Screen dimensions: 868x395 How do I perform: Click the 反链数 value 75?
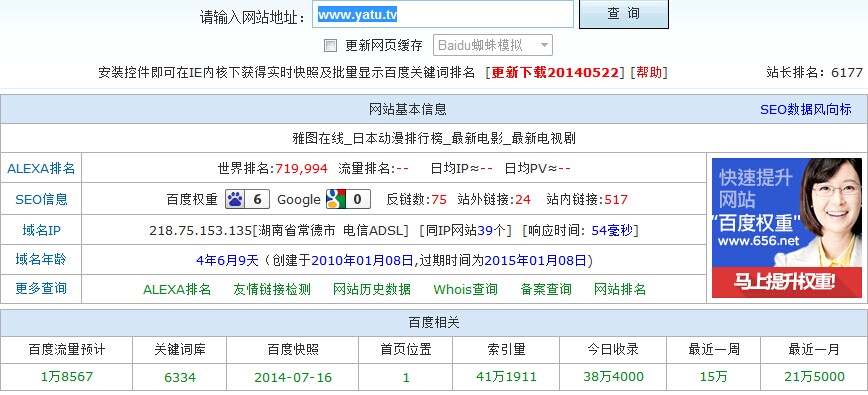coord(439,200)
